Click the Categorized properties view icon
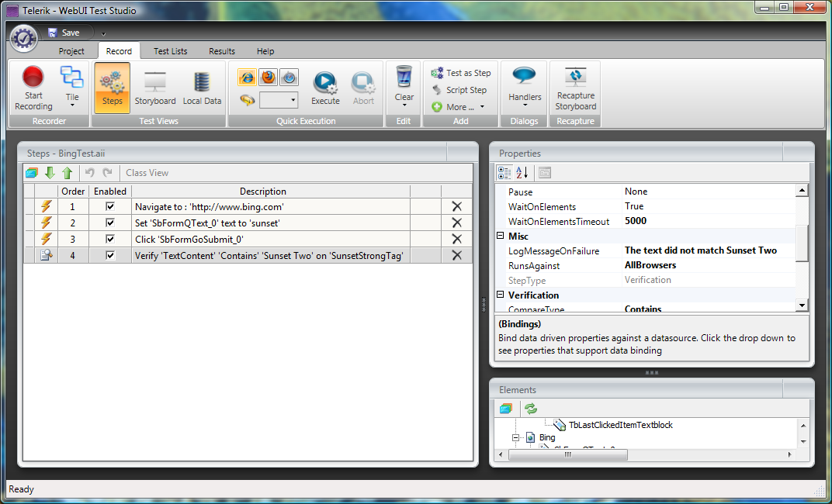The width and height of the screenshot is (832, 504). click(504, 173)
